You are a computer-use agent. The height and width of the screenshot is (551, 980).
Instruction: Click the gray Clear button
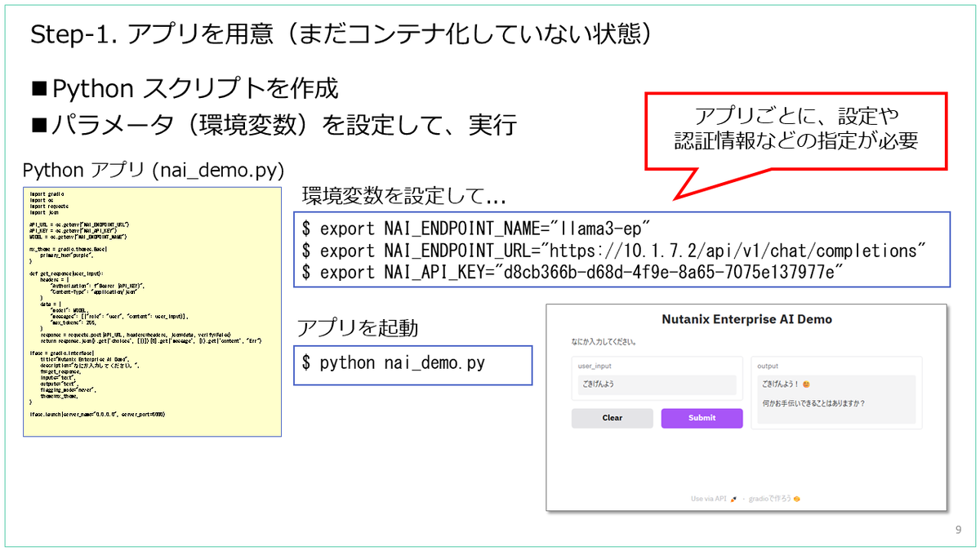point(612,418)
